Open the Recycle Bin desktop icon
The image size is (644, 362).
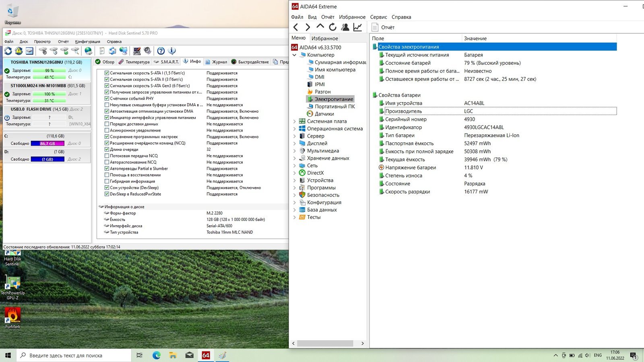12,14
